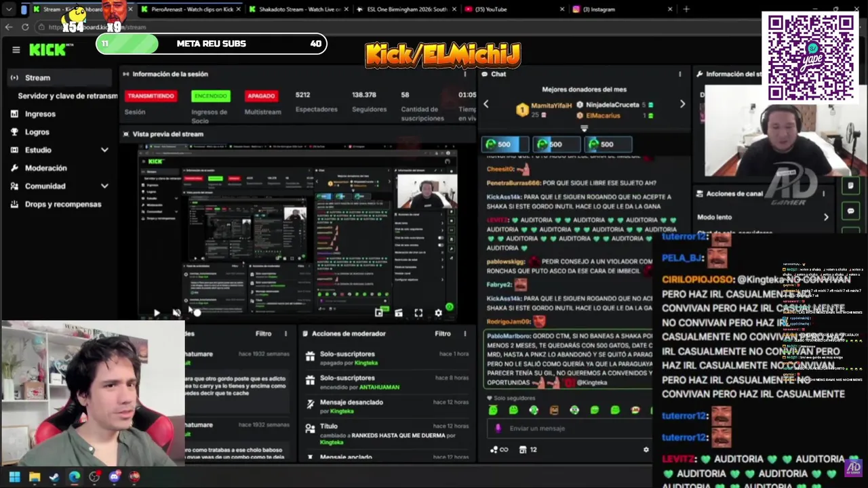Switch to the YouTube browser tab

pos(514,9)
